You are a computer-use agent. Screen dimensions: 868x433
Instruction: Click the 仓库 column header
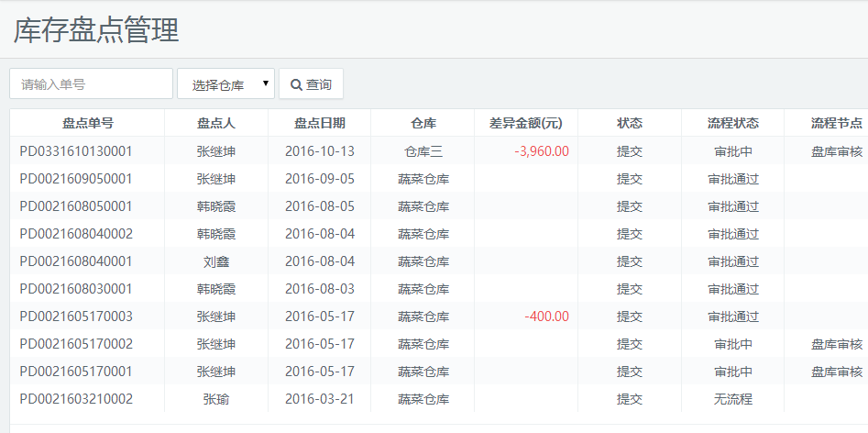coord(423,123)
